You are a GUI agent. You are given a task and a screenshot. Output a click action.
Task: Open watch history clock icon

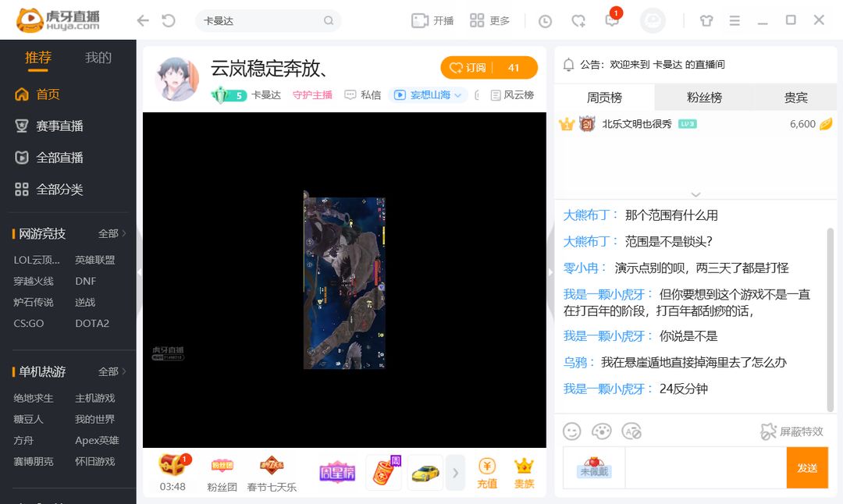tap(545, 22)
